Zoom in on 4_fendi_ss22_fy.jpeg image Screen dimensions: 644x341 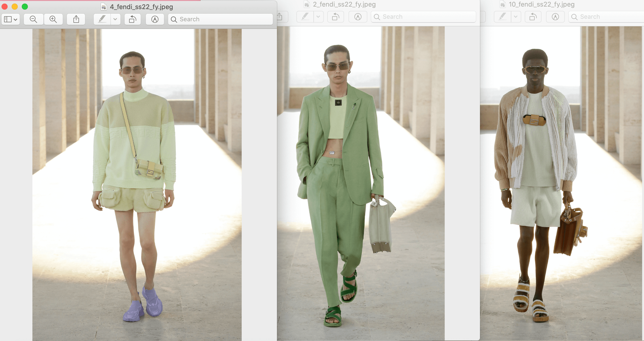tap(53, 19)
